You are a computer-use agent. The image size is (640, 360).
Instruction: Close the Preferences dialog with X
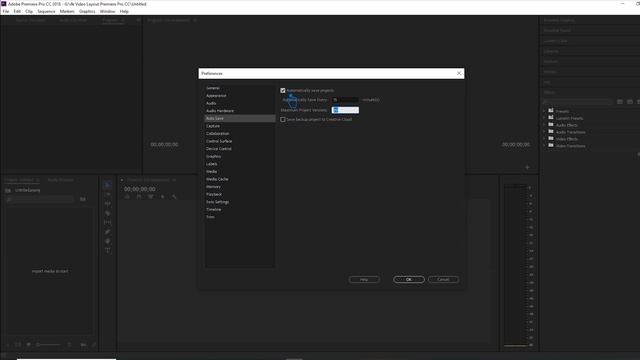point(459,73)
